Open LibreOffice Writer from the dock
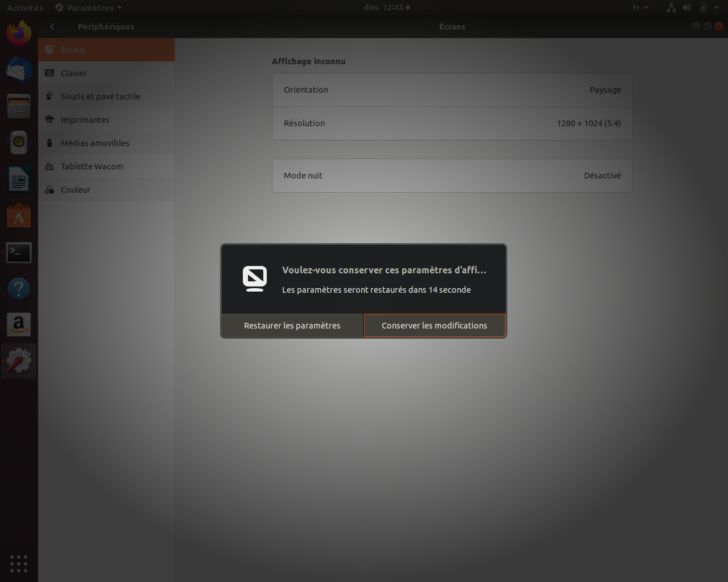The image size is (728, 582). pos(19,180)
